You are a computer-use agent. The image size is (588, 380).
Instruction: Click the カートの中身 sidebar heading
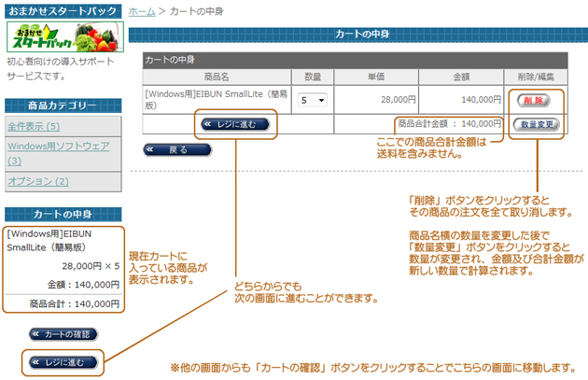pos(63,214)
